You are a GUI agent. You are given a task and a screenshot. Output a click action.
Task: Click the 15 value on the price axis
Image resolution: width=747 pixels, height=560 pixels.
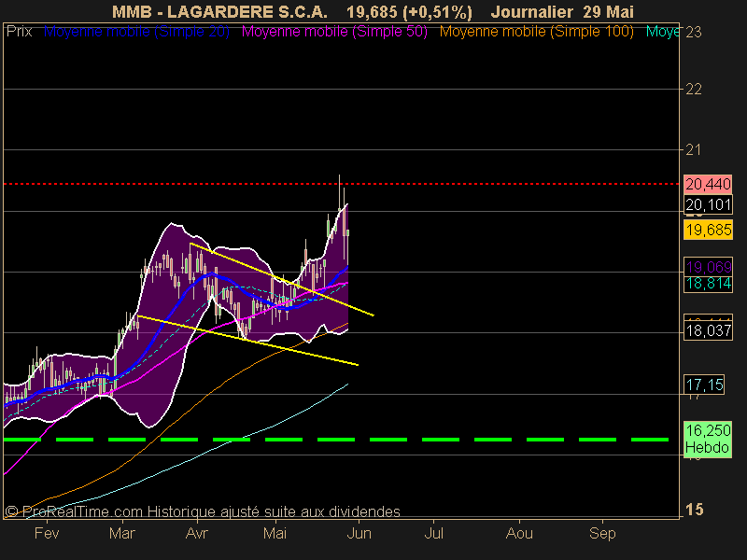pos(695,510)
